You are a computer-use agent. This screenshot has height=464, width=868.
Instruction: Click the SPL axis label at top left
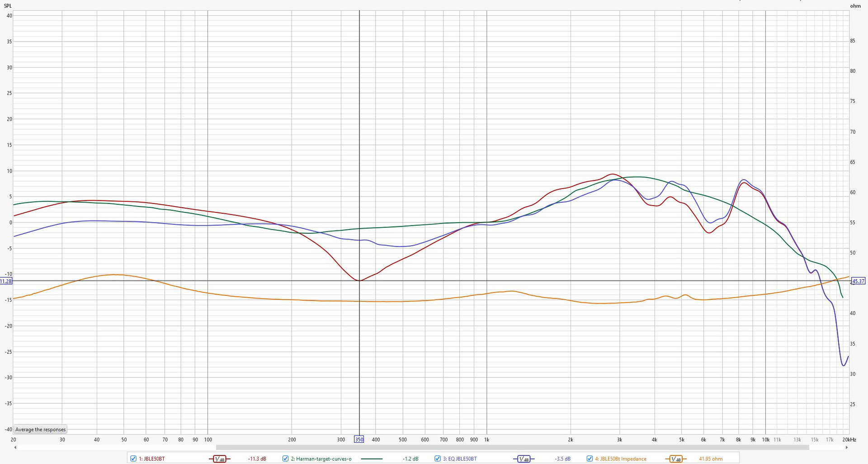click(7, 6)
